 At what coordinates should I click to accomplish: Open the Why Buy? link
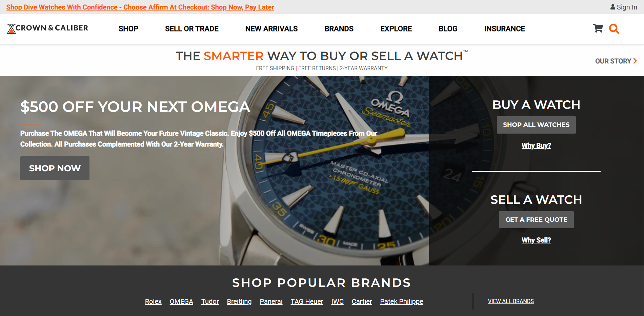pos(536,145)
